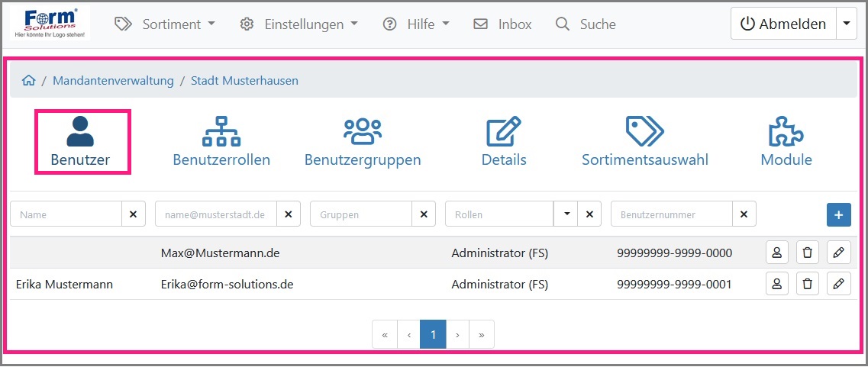This screenshot has height=367, width=868.
Task: Open the Hilfe menu
Action: tap(416, 24)
